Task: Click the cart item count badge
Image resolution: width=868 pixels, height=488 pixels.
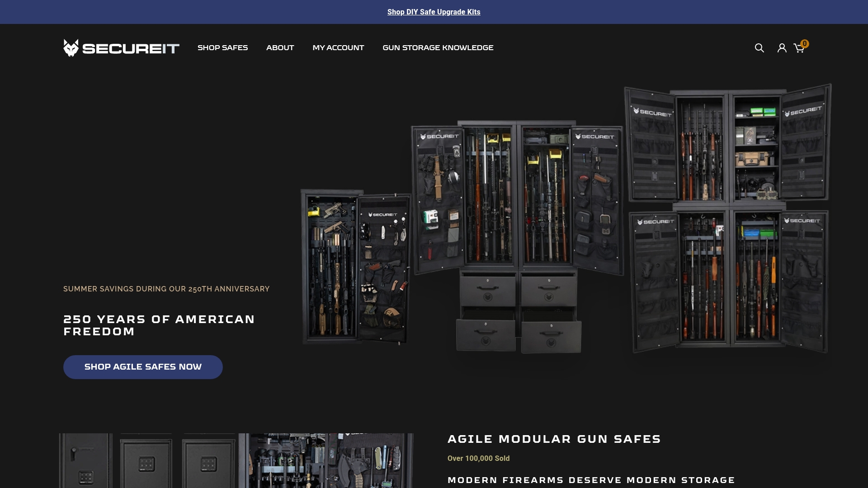Action: (805, 44)
